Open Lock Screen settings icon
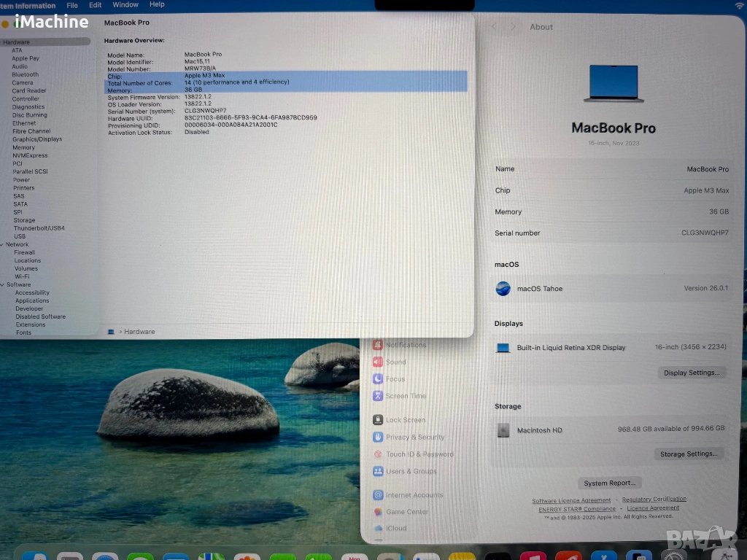Screen dimensions: 747x560 (x=378, y=420)
